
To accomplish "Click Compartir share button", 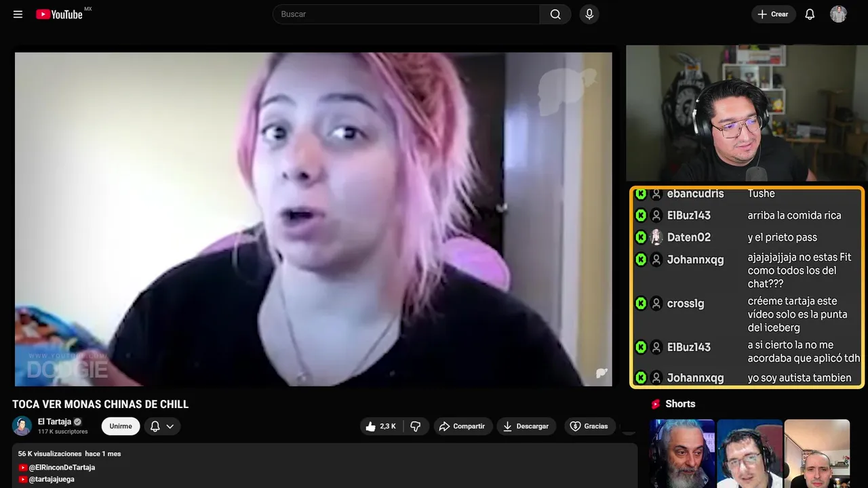I will pyautogui.click(x=462, y=426).
